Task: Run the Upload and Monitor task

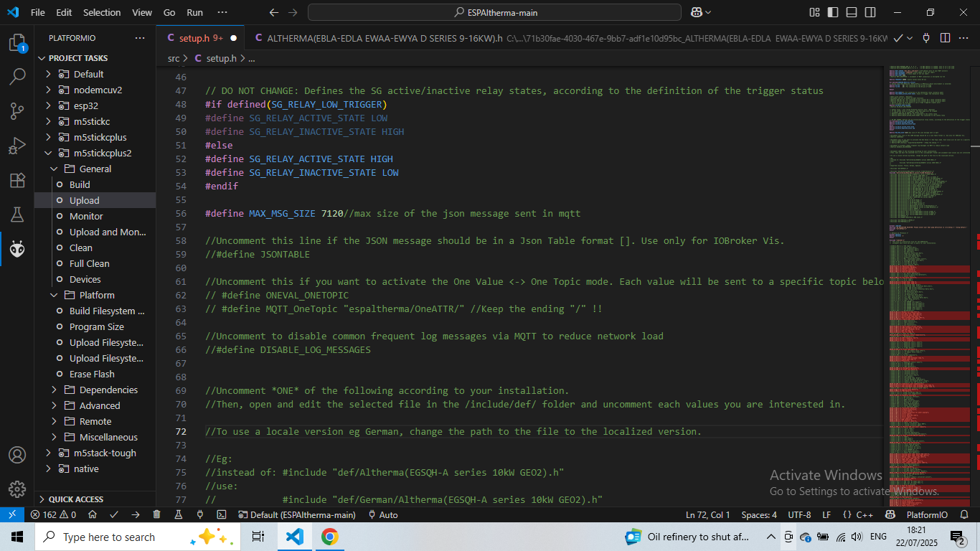Action: click(107, 232)
